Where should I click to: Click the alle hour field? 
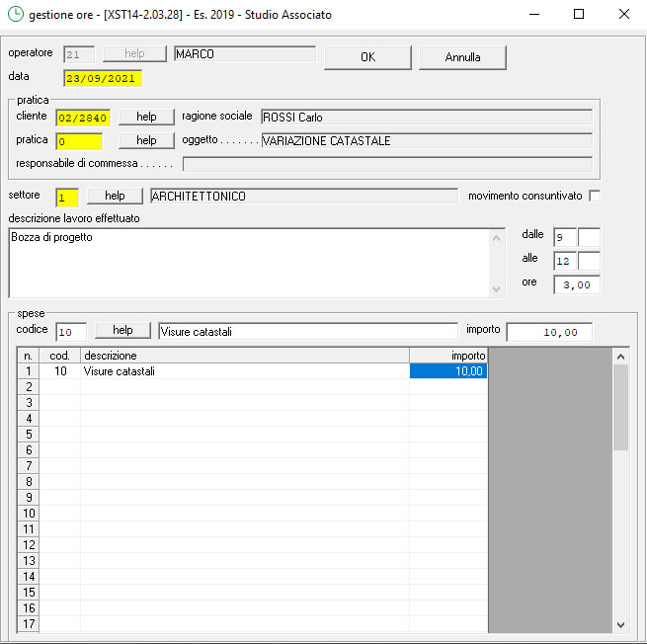(565, 261)
